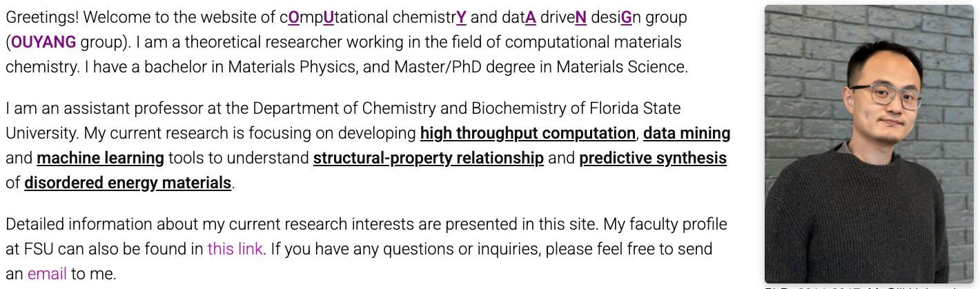Open the high throughput computation link
This screenshot has height=289, width=980.
[x=527, y=133]
